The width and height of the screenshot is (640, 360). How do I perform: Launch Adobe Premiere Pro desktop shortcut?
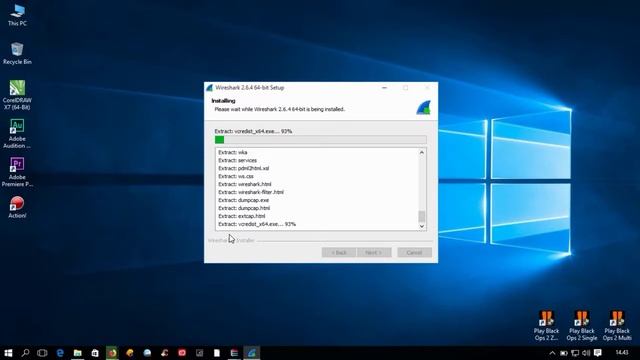pos(17,172)
